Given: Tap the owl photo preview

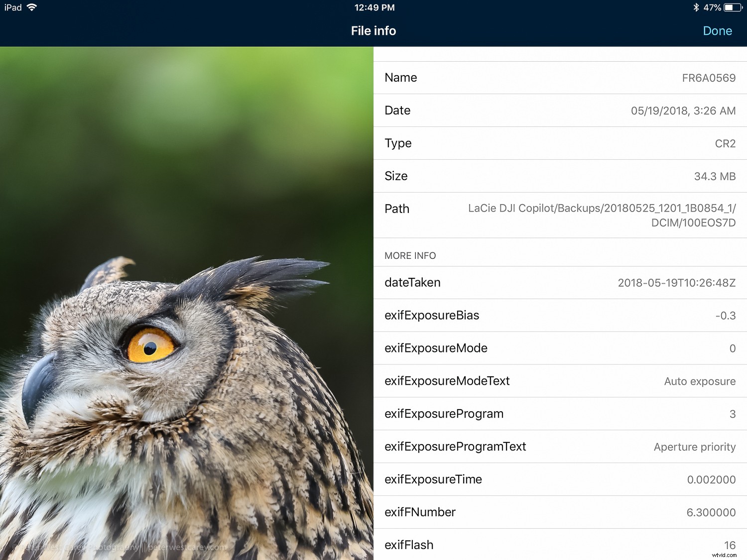Looking at the screenshot, I should click(186, 304).
